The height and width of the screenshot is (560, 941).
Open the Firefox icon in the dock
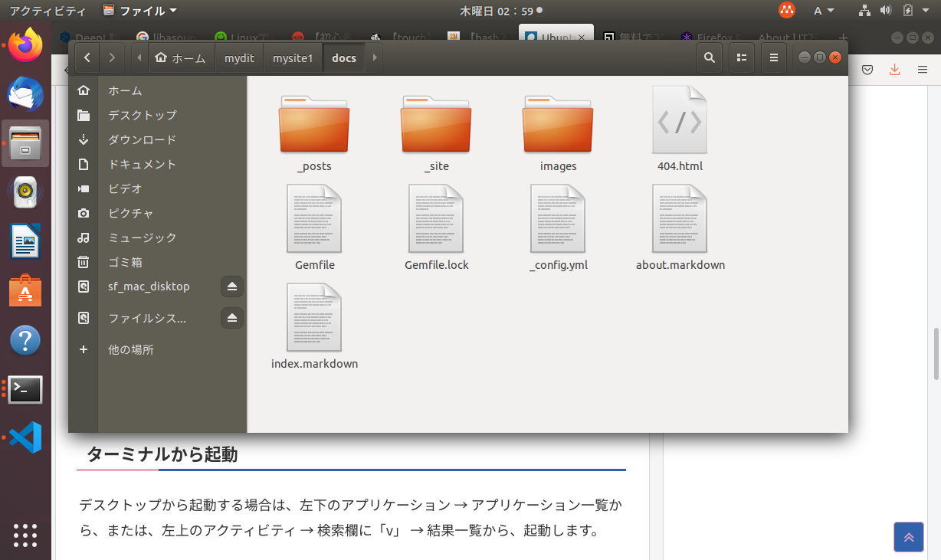pyautogui.click(x=25, y=45)
